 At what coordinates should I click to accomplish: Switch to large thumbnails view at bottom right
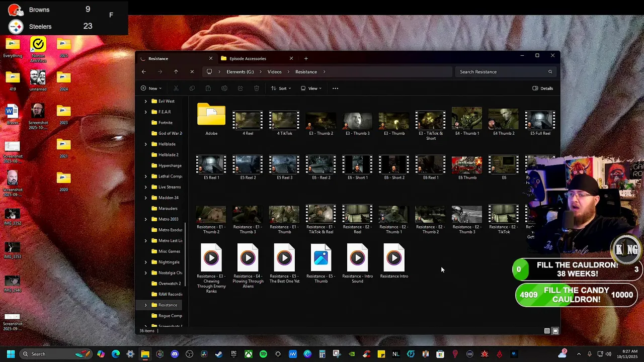click(x=555, y=331)
